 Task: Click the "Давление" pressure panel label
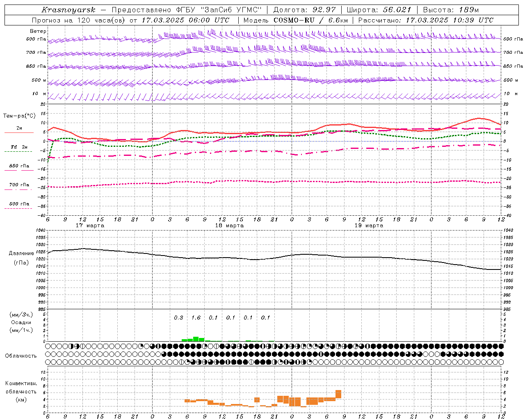[x=21, y=253]
